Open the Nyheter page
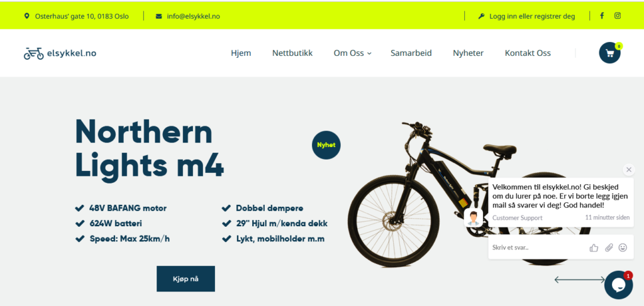The height and width of the screenshot is (306, 644). pyautogui.click(x=468, y=53)
